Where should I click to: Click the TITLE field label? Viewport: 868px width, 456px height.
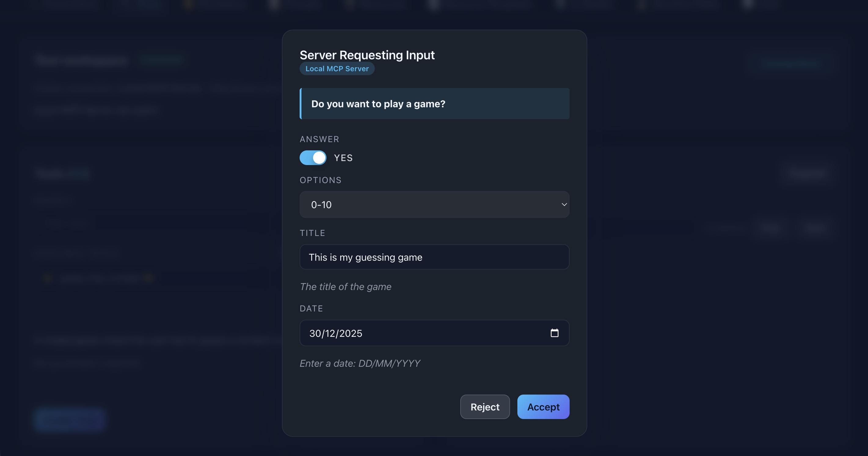click(312, 233)
